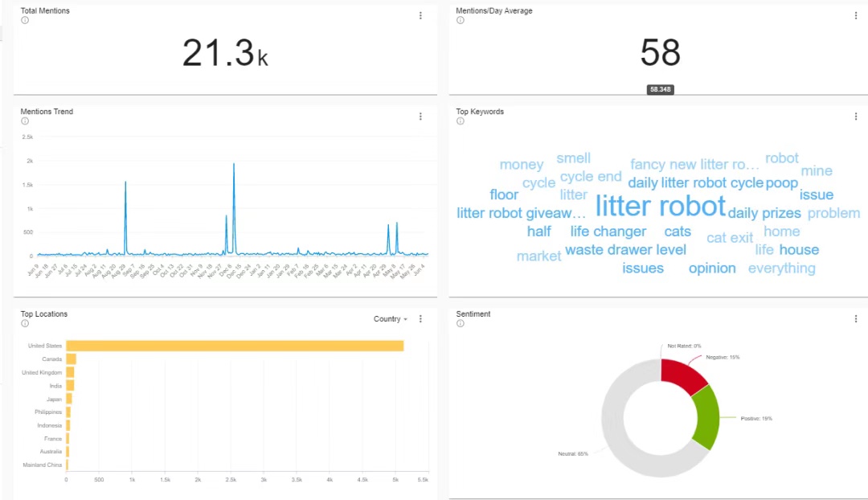
Task: Open the Total Mentions widget options menu
Action: (x=420, y=15)
